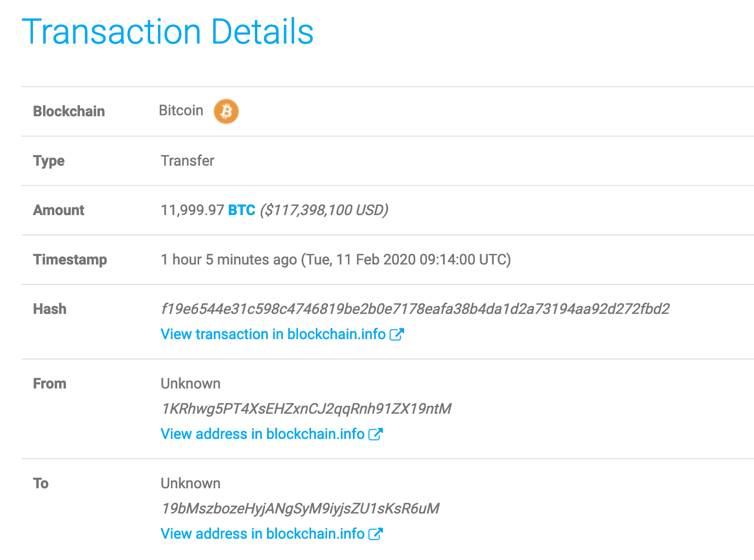Click the timestamp 1 hour 5 minutes ago
Screen dimensions: 754x560
pyautogui.click(x=229, y=260)
